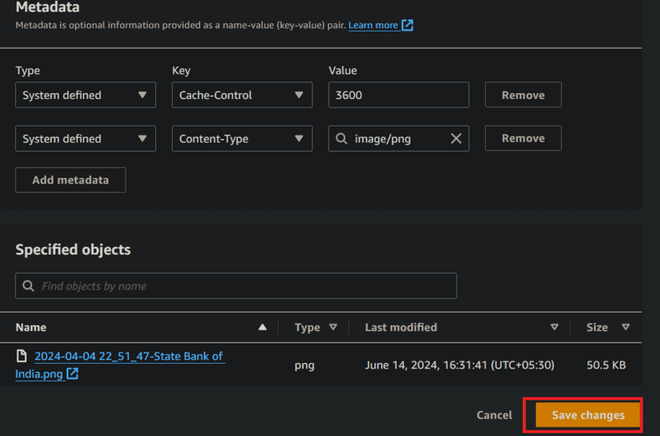Remove the Content-Type metadata row
The width and height of the screenshot is (660, 436).
click(x=523, y=139)
